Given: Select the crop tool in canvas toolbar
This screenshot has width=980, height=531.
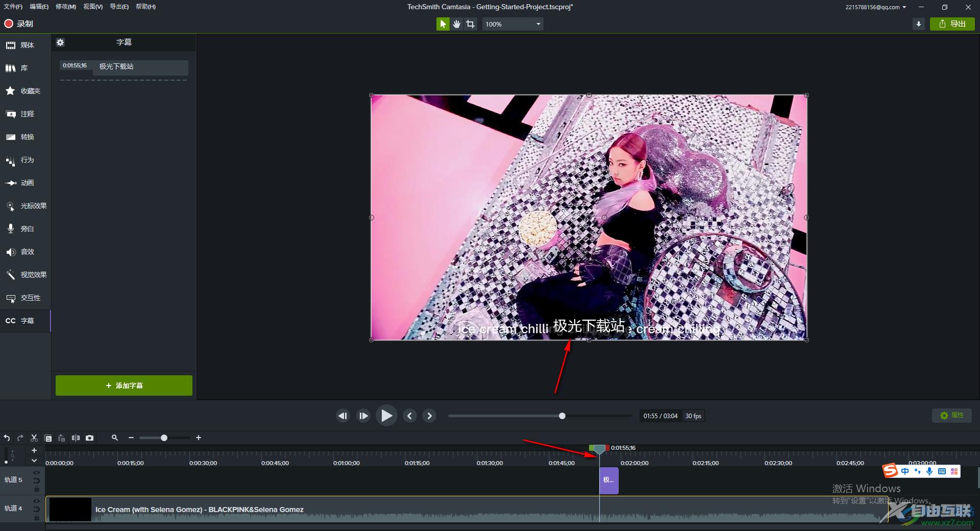Looking at the screenshot, I should (x=471, y=24).
